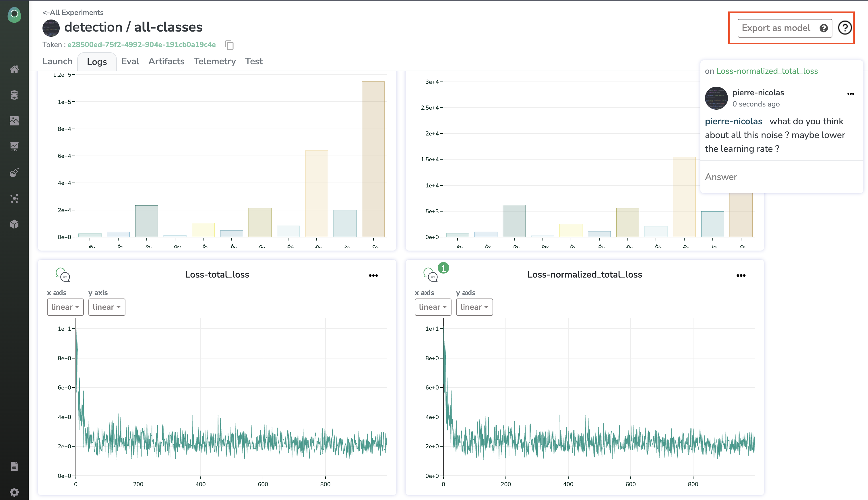This screenshot has width=868, height=500.
Task: Open the datasets database icon in sidebar
Action: click(x=14, y=95)
